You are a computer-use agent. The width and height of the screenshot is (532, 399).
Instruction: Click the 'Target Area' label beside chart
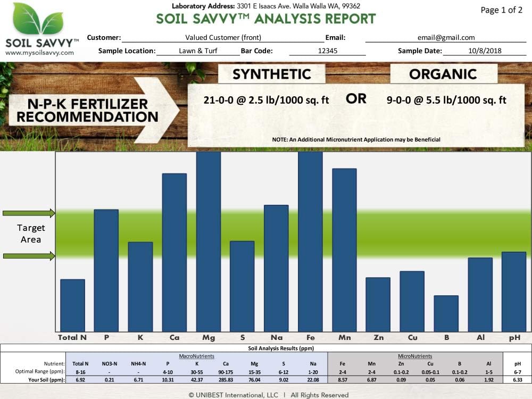[x=30, y=234]
